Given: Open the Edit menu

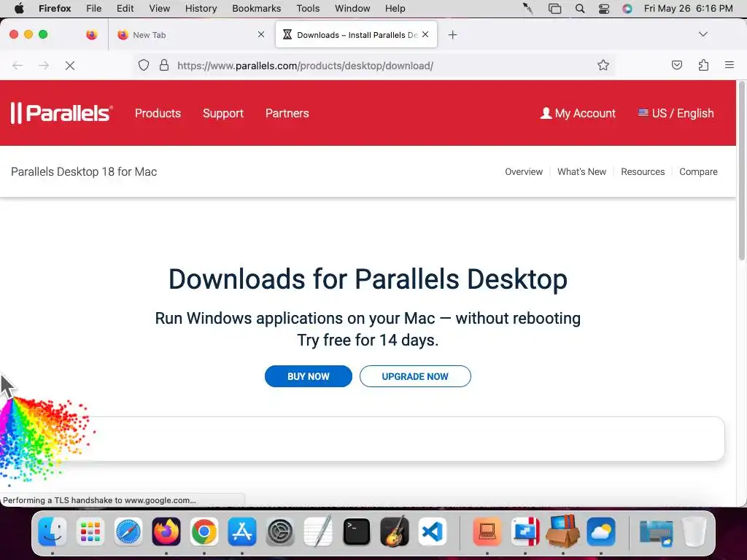Looking at the screenshot, I should [x=125, y=9].
